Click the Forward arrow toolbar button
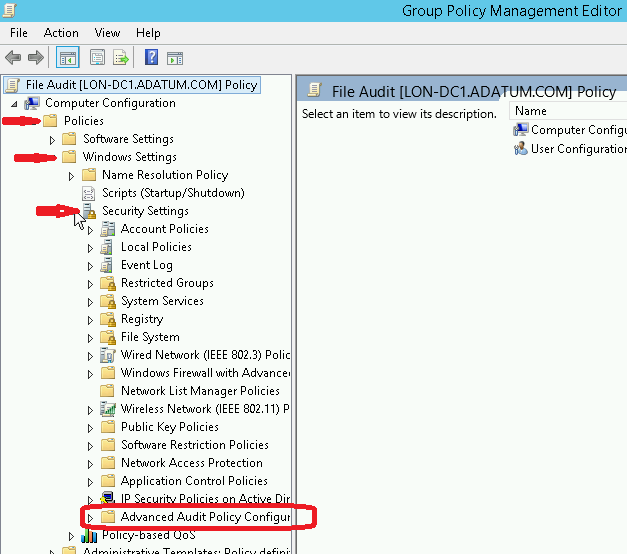Screen dimensions: 627x554 tap(36, 58)
